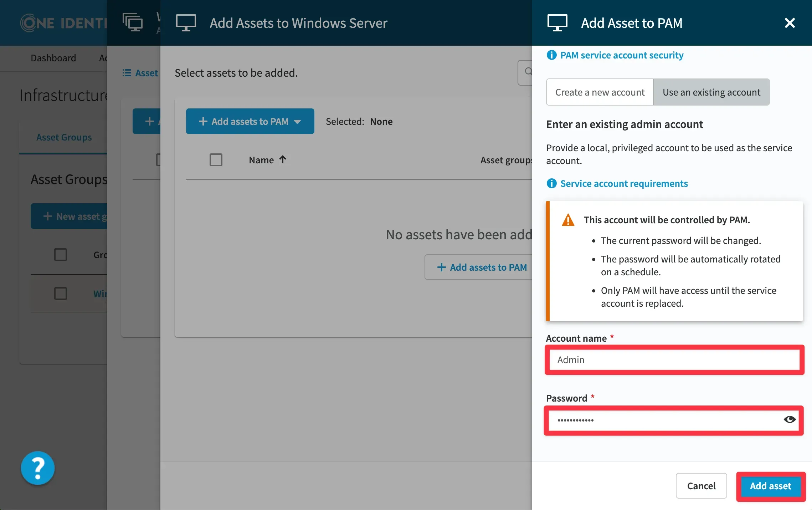This screenshot has width=812, height=510.
Task: Open the 'Add assets to PAM' dropdown button
Action: point(250,121)
